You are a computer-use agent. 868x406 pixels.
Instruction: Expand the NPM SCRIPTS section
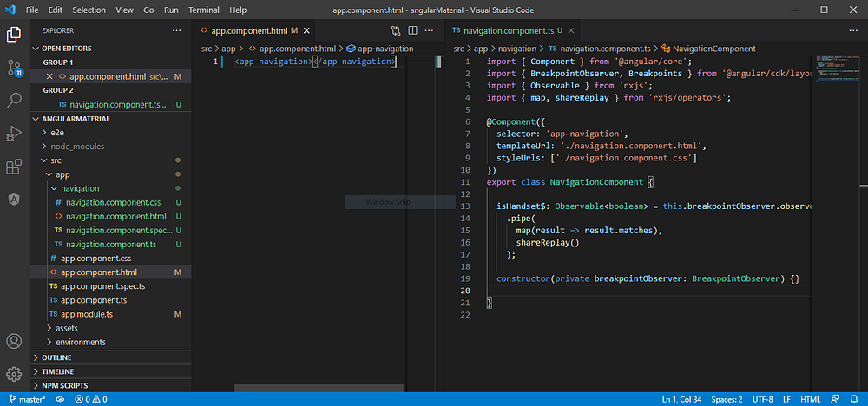tap(65, 385)
